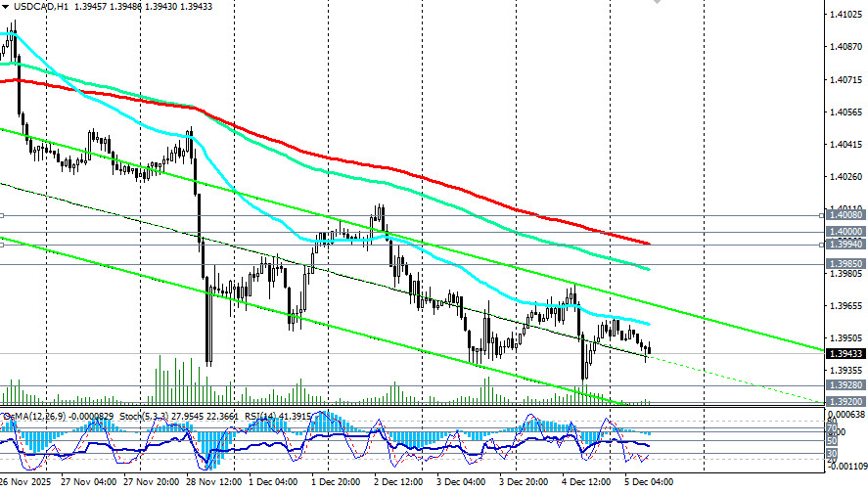The width and height of the screenshot is (868, 492).
Task: Click the left anchor square of the 1.40080 line
Action: (x=2, y=215)
